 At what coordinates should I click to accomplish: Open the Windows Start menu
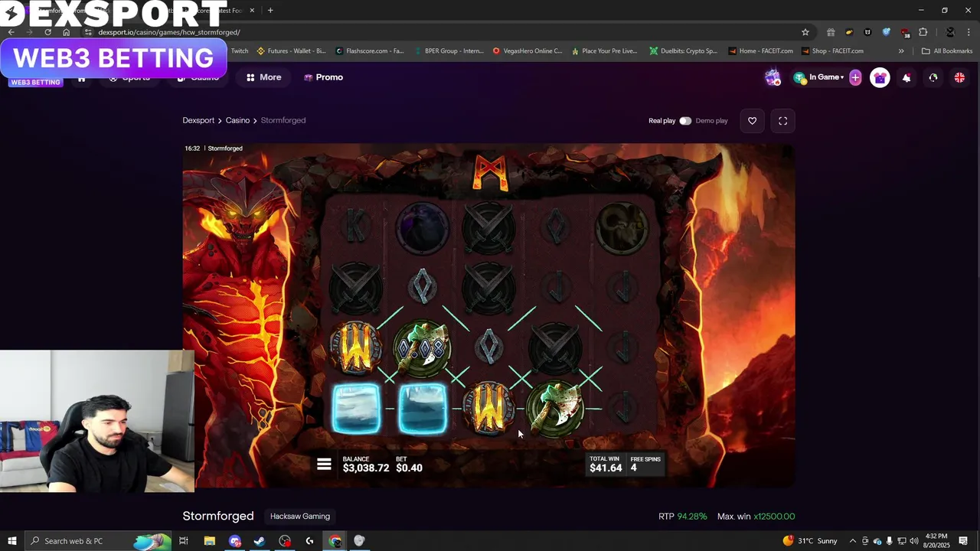pyautogui.click(x=11, y=541)
